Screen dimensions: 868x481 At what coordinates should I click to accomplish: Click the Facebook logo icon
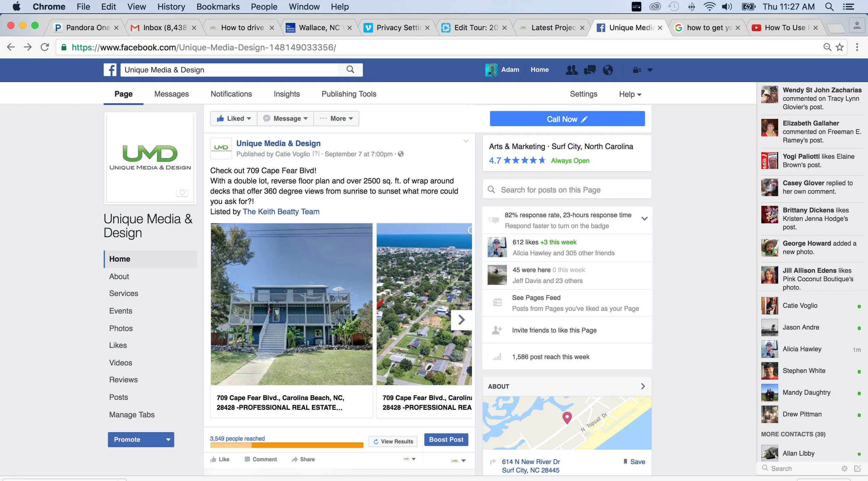click(x=110, y=70)
